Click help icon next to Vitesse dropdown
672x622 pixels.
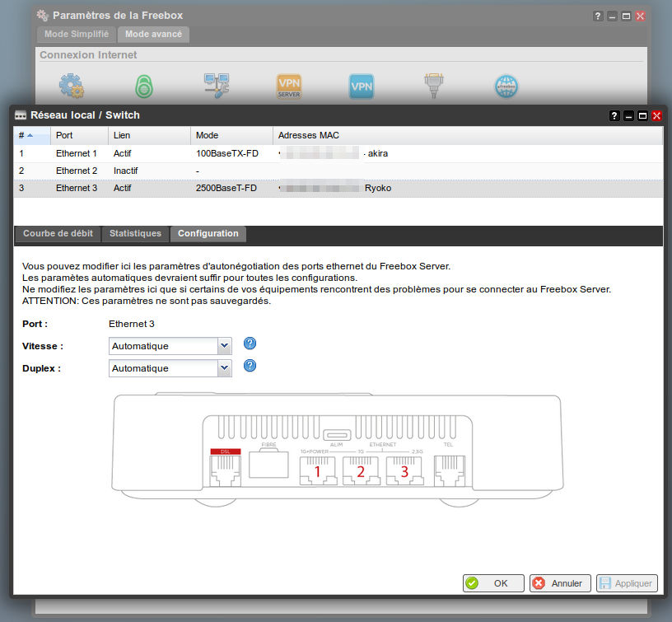[x=250, y=344]
